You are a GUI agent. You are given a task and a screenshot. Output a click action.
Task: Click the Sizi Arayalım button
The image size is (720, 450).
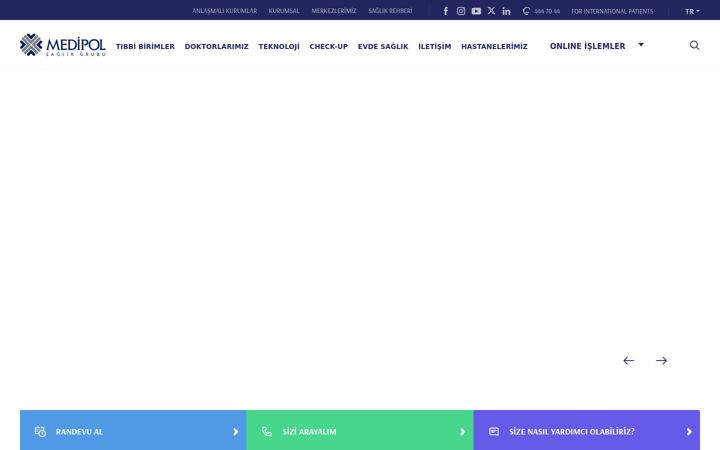click(360, 430)
